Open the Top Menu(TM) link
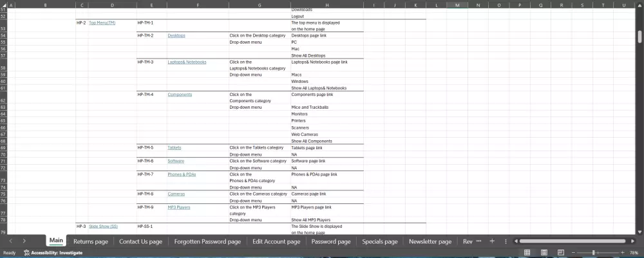 [102, 23]
